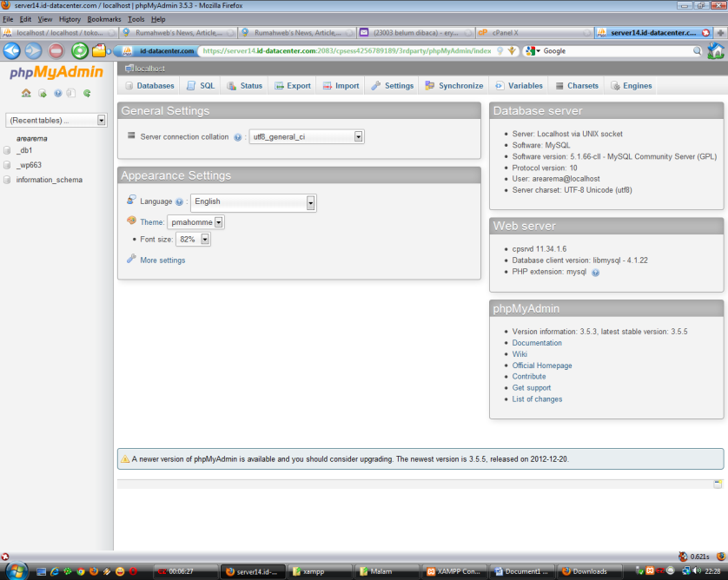Click the plus icon to open a new browser tab
This screenshot has width=728, height=580.
click(720, 32)
